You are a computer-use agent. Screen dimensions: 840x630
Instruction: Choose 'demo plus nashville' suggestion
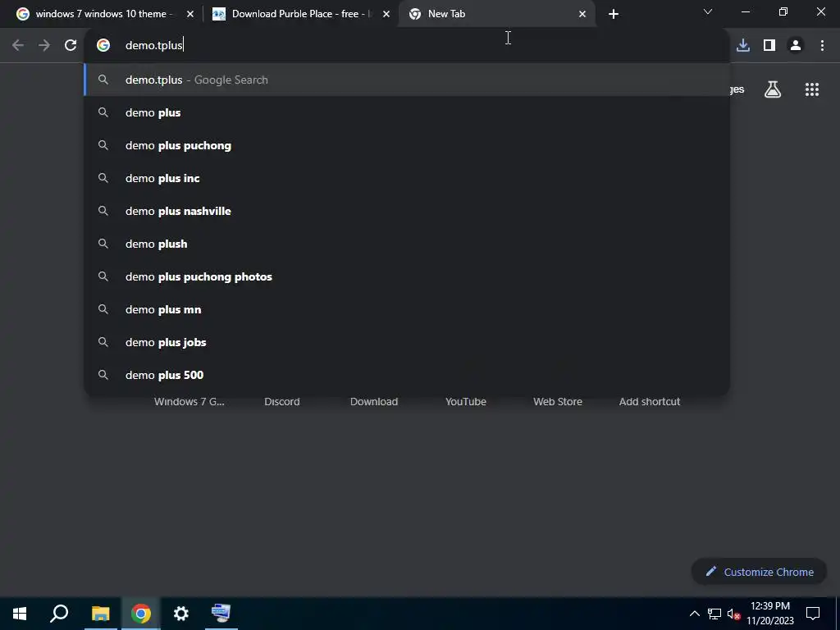click(x=407, y=211)
